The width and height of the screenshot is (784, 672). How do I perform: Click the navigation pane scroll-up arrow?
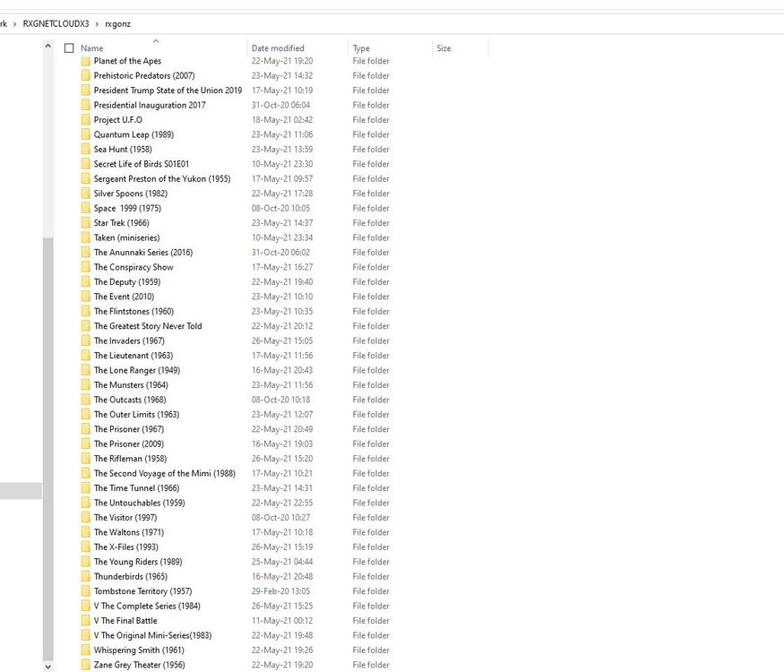click(x=48, y=46)
